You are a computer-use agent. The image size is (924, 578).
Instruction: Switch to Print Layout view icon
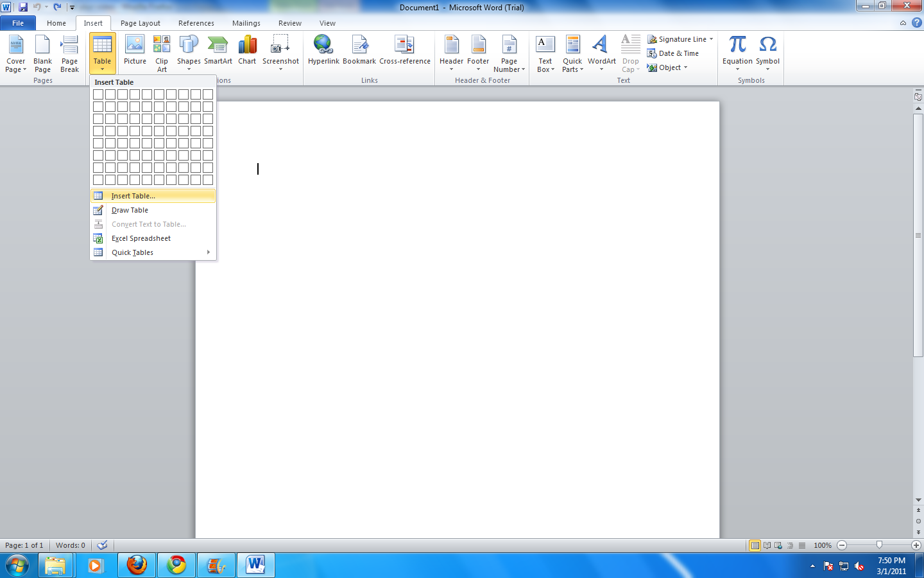(755, 545)
